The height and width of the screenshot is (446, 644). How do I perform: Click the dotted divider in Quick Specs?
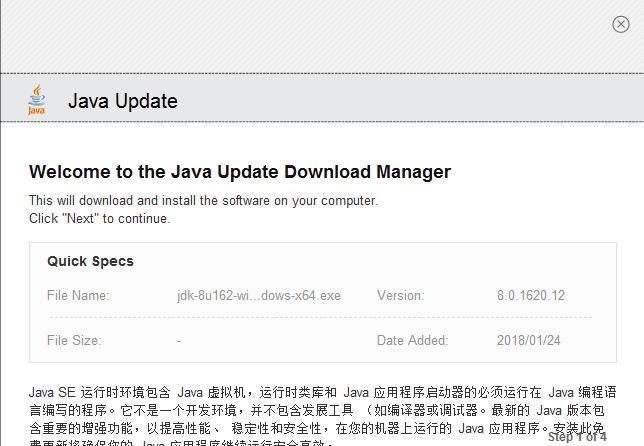[x=320, y=318]
